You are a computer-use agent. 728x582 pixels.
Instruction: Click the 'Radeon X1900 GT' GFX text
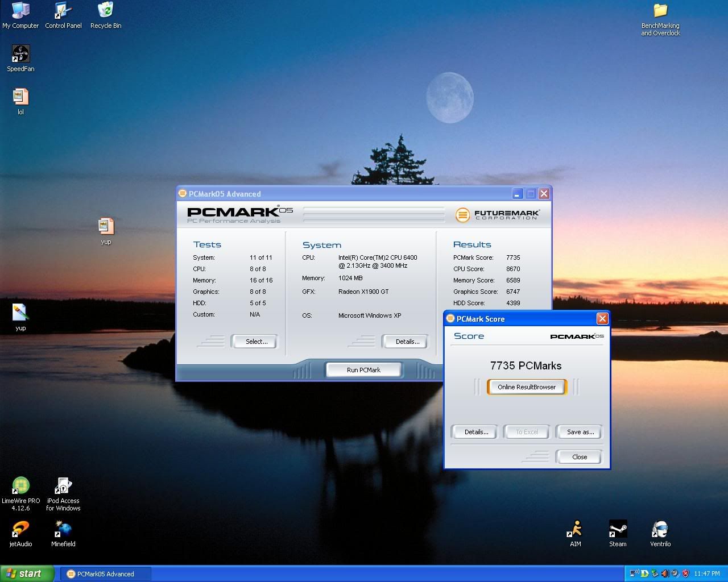click(363, 292)
